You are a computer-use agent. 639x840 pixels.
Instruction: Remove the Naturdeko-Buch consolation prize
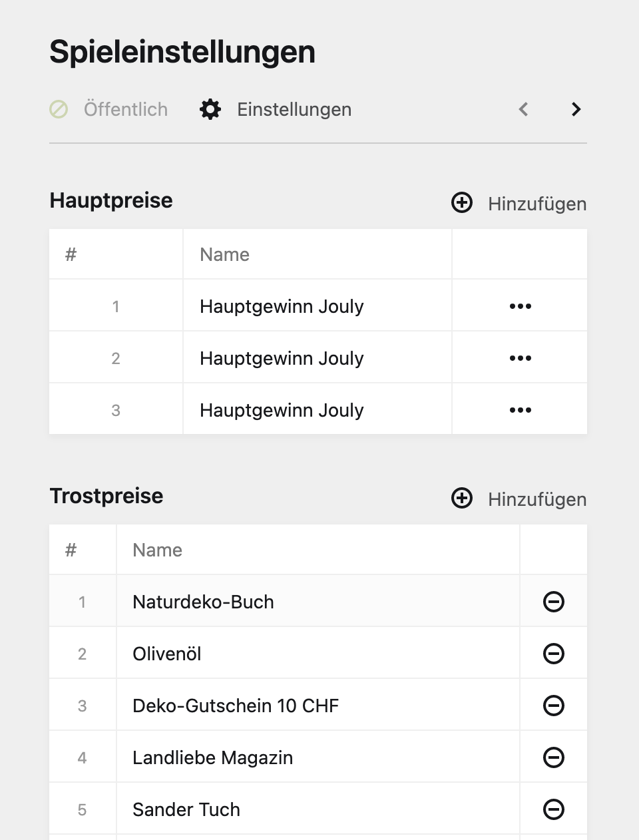[554, 602]
